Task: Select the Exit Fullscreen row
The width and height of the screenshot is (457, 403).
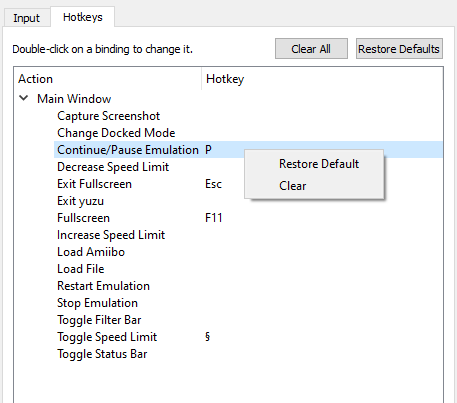Action: point(248,184)
